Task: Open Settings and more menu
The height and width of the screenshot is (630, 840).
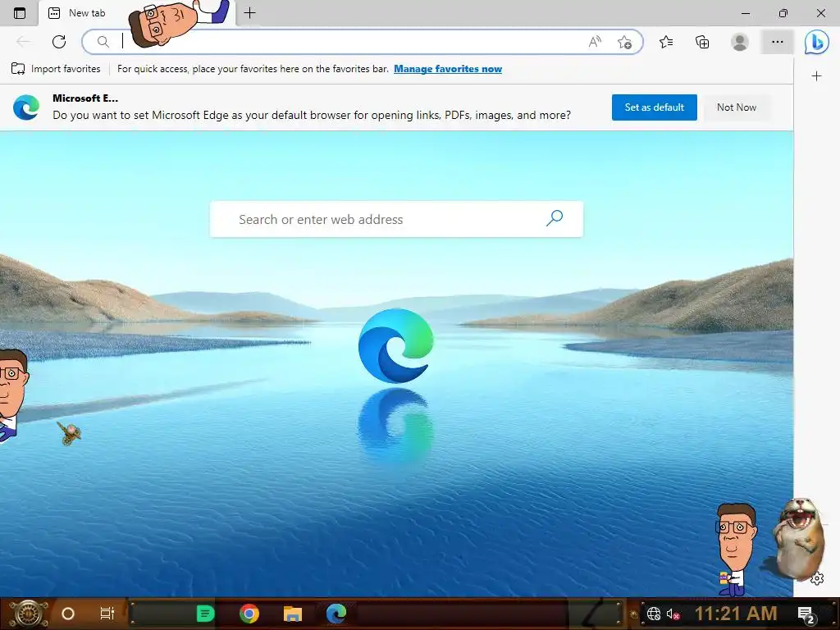Action: pos(778,42)
